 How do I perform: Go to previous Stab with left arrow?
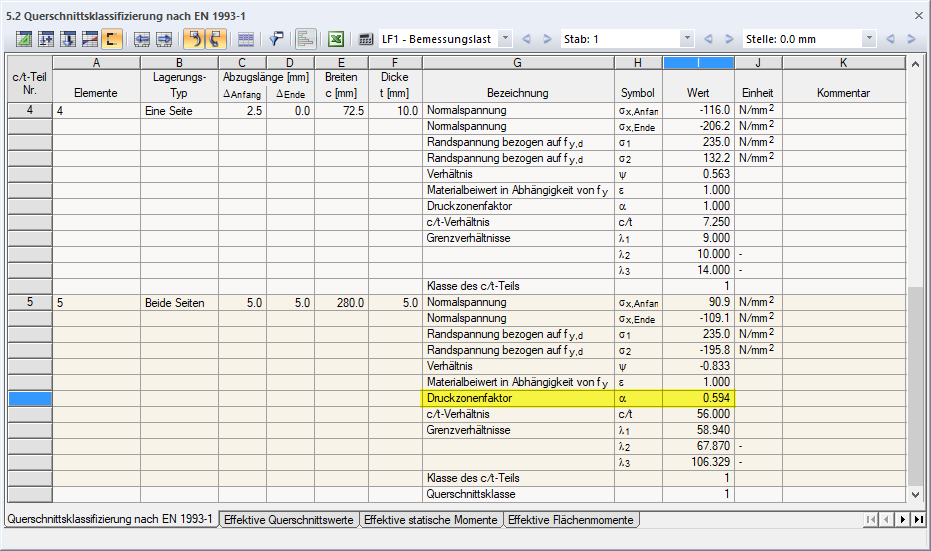coord(708,39)
